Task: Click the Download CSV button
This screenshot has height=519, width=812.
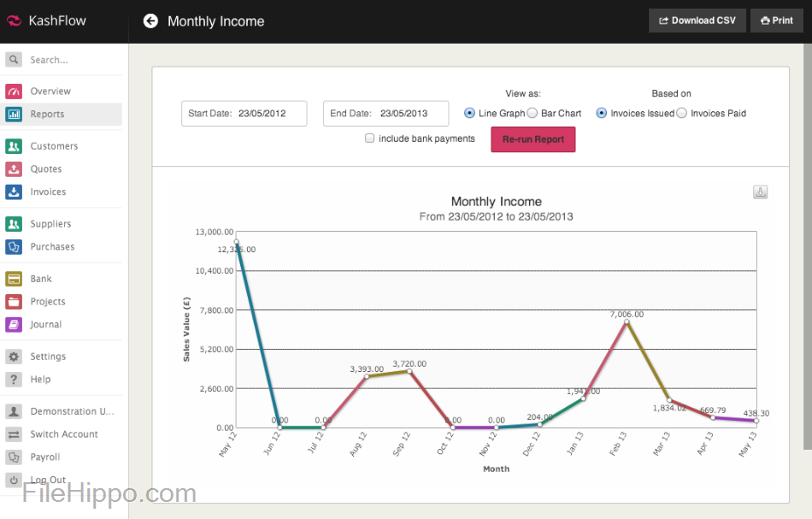Action: point(697,20)
